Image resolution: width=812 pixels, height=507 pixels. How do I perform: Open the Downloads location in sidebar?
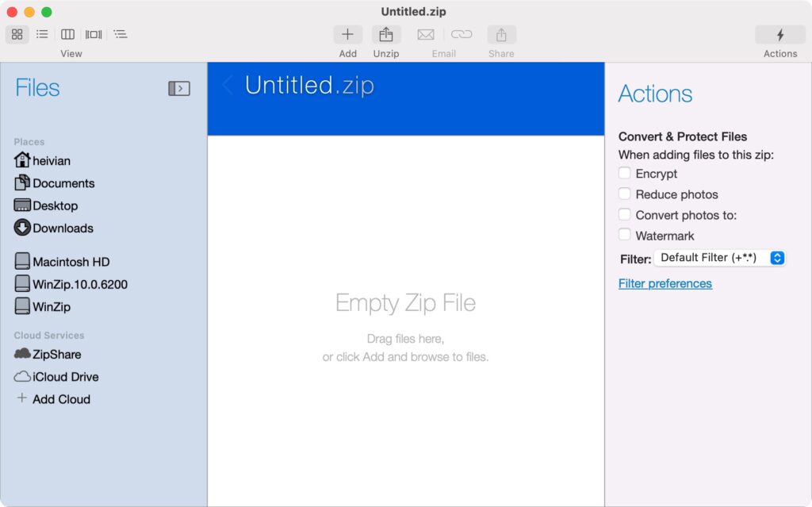pyautogui.click(x=60, y=228)
